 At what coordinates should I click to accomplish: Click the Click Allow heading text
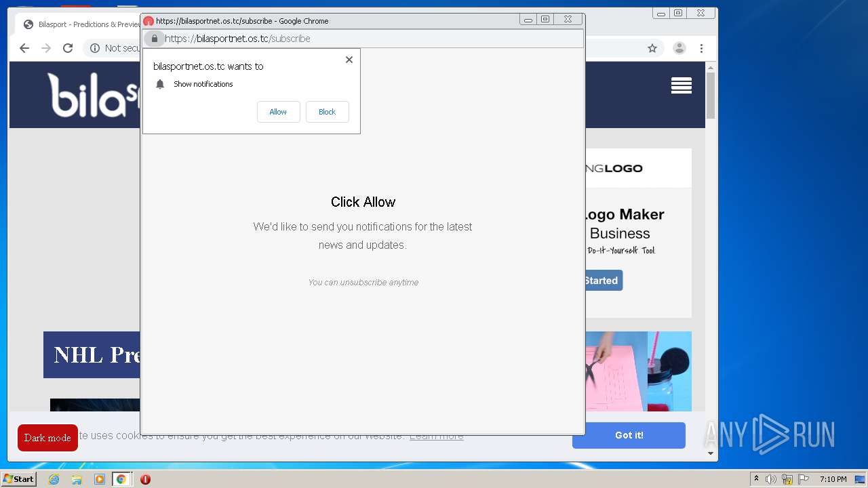[x=363, y=202]
